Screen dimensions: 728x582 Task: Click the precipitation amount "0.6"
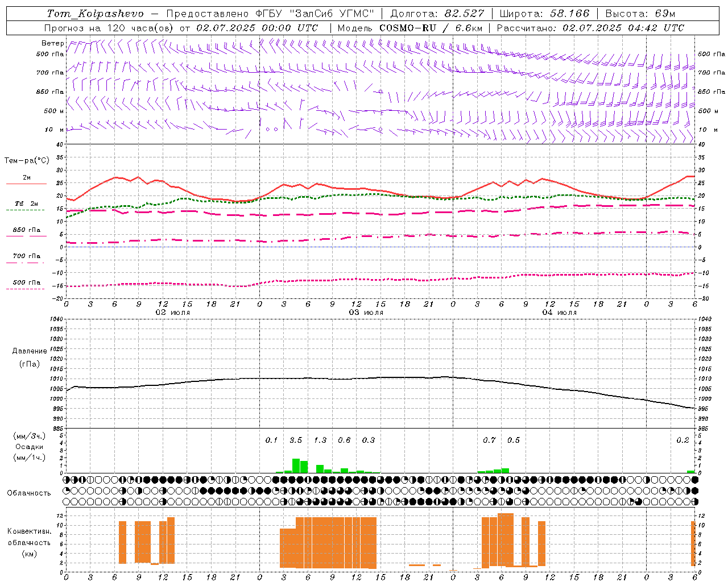click(x=344, y=440)
